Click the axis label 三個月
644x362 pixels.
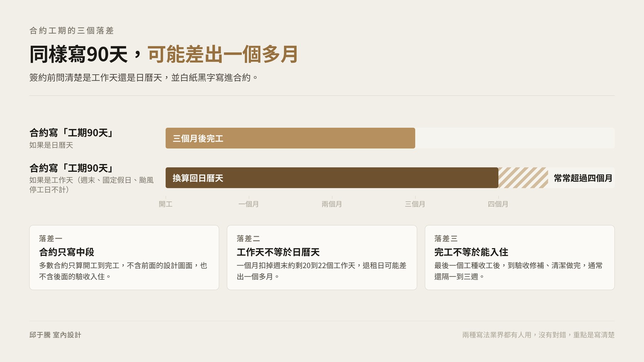coord(415,204)
